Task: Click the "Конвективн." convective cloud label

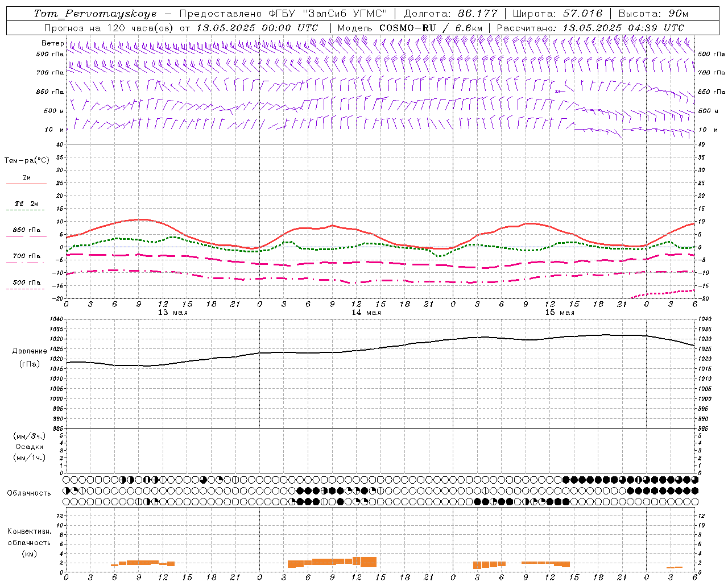Action: coord(29,531)
